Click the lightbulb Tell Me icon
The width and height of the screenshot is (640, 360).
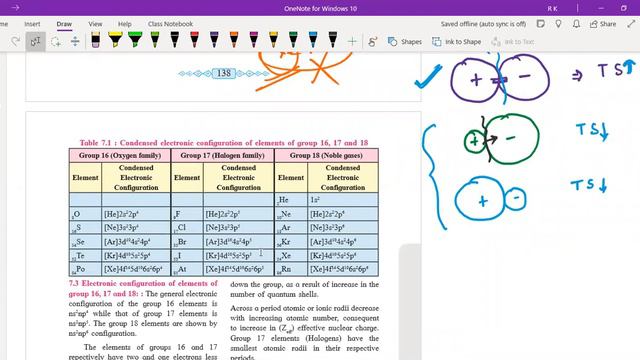[558, 24]
